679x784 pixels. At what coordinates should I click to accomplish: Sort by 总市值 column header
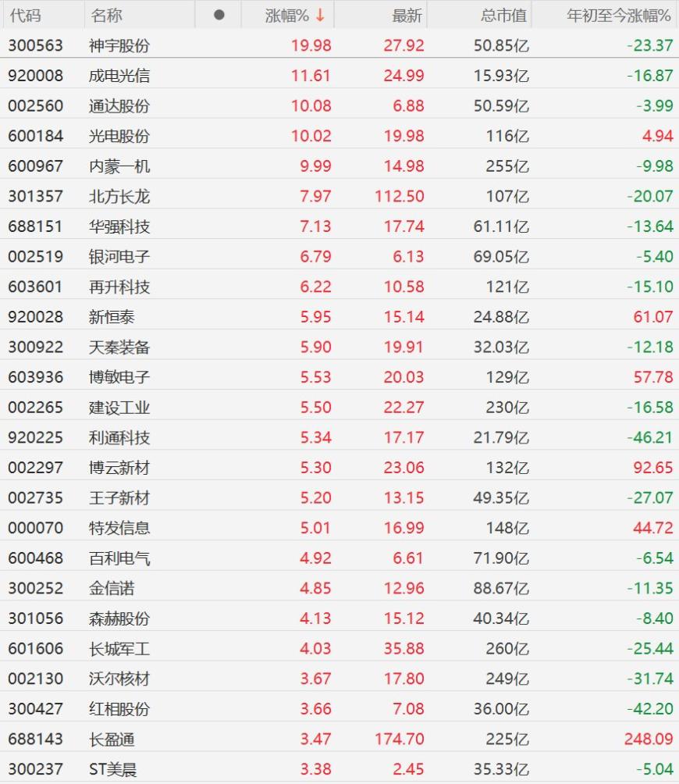[x=503, y=16]
